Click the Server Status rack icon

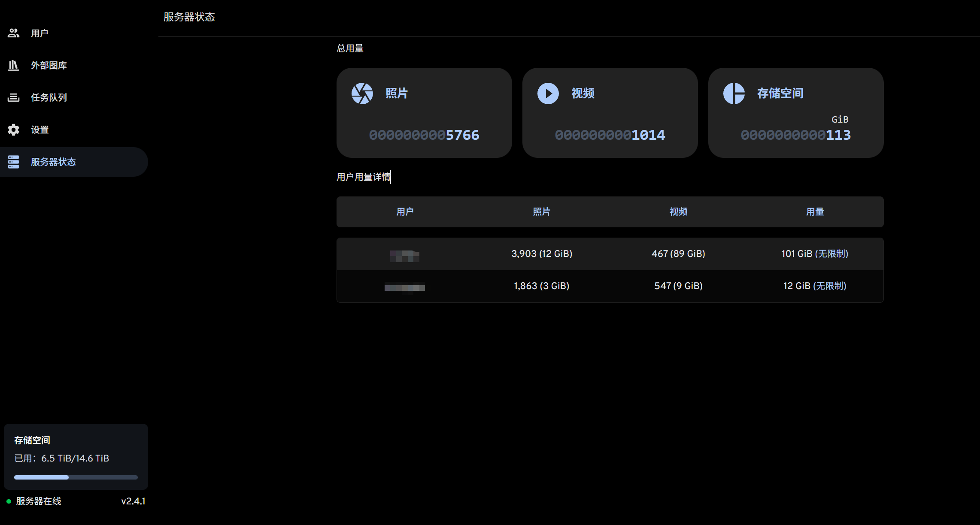[x=14, y=162]
